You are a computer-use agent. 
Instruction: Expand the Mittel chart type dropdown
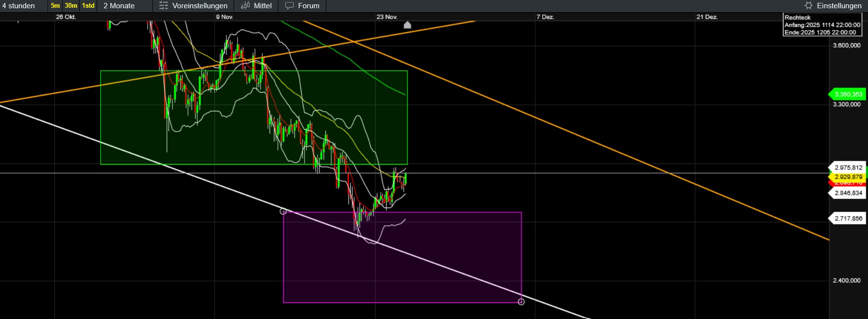pos(263,6)
